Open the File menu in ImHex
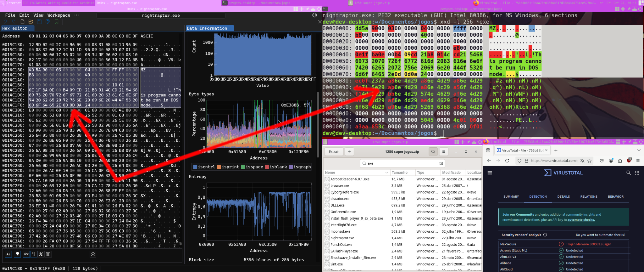Screen dimensions: 644x272 (x=10, y=15)
